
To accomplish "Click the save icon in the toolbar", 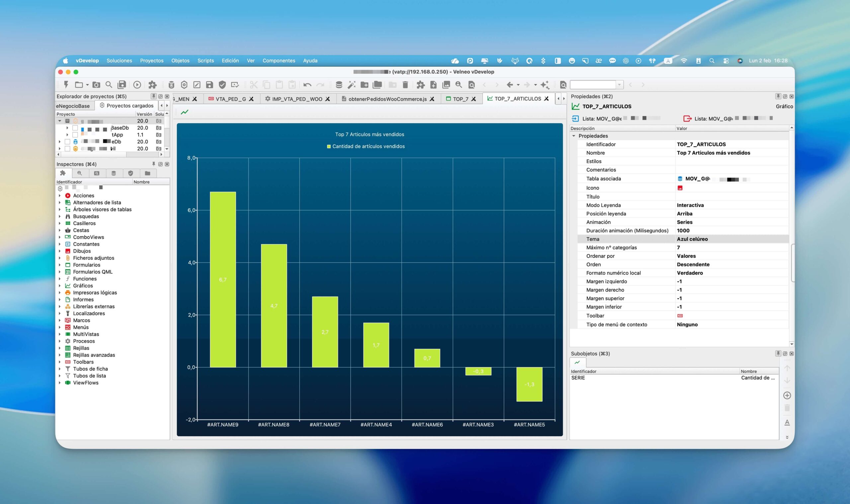I will [x=210, y=85].
